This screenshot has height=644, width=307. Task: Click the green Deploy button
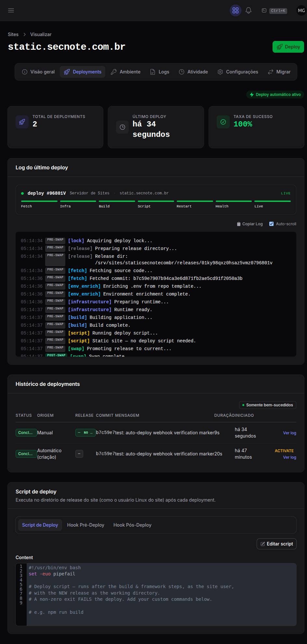288,47
